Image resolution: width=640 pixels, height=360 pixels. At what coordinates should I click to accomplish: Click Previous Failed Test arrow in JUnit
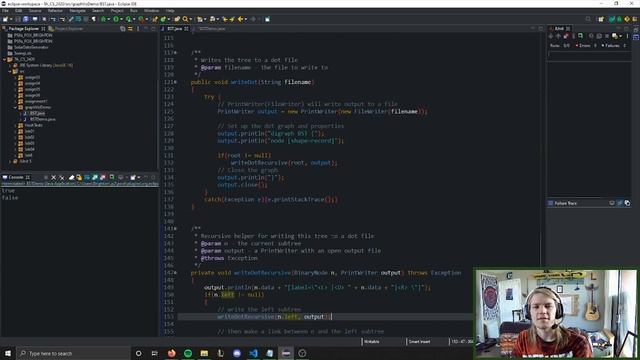tap(558, 36)
